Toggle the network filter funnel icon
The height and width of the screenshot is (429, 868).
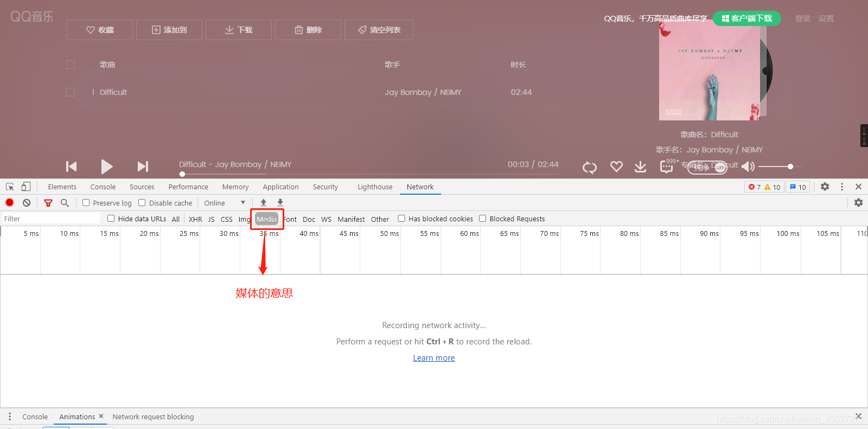coord(48,203)
